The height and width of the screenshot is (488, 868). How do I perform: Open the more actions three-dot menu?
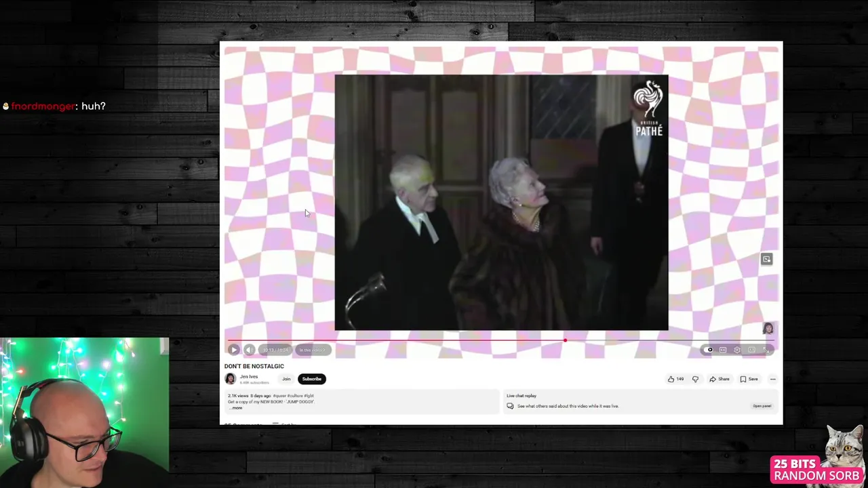coord(772,379)
